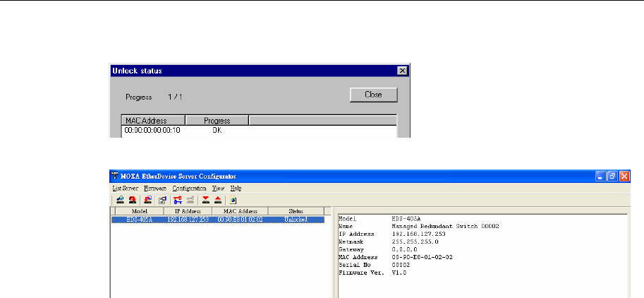Viewport: 644px width, 298px height.
Task: Select the EDS-405A model cell in device list
Action: tap(139, 220)
